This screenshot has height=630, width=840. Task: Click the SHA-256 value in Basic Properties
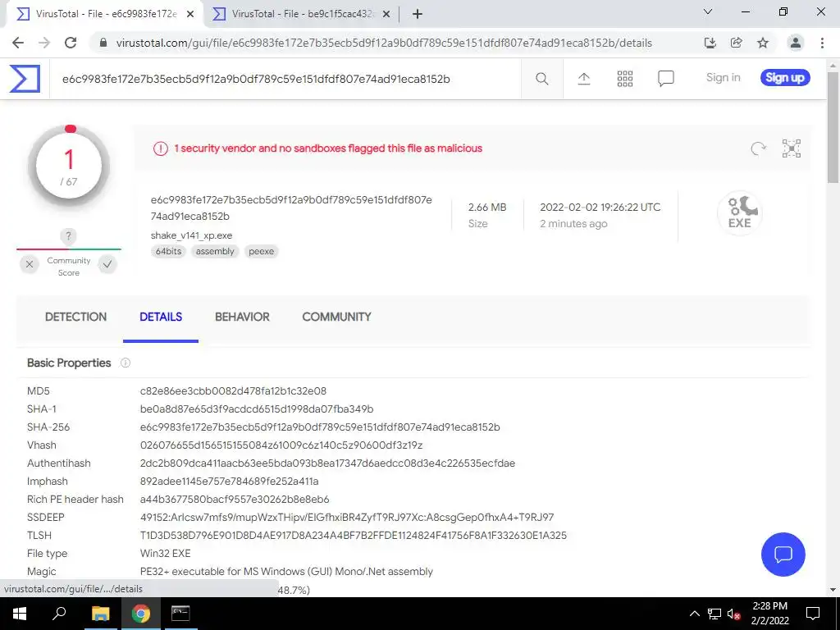(320, 427)
